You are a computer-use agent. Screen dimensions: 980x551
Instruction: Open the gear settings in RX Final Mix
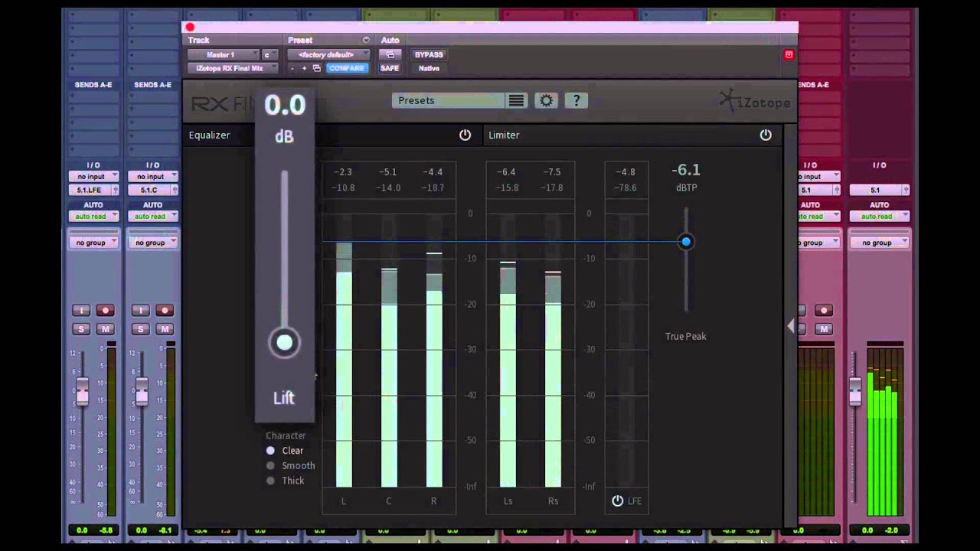click(546, 100)
